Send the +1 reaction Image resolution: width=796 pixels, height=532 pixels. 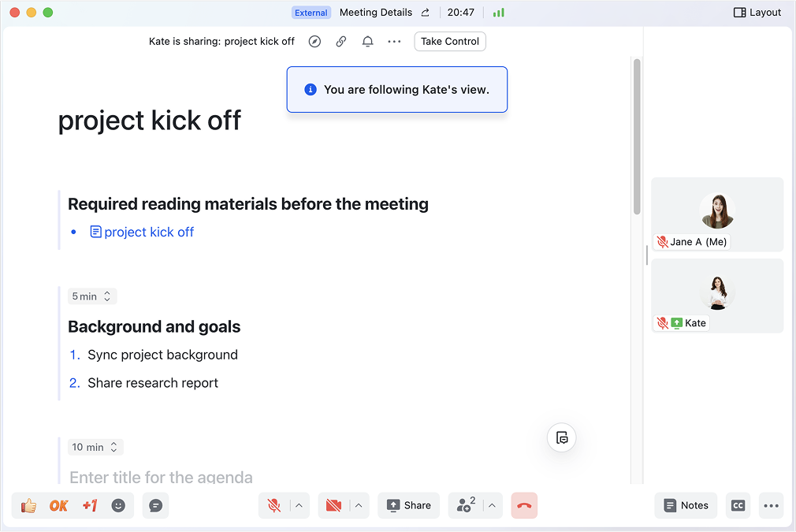pyautogui.click(x=89, y=506)
